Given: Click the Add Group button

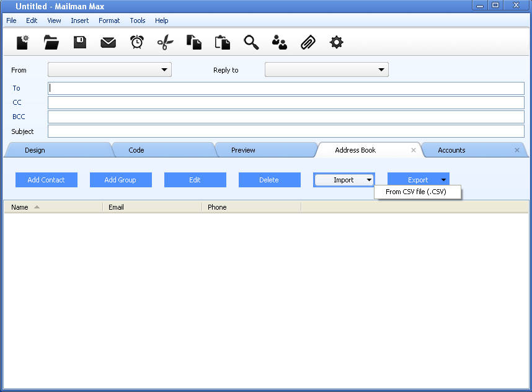Looking at the screenshot, I should tap(121, 180).
